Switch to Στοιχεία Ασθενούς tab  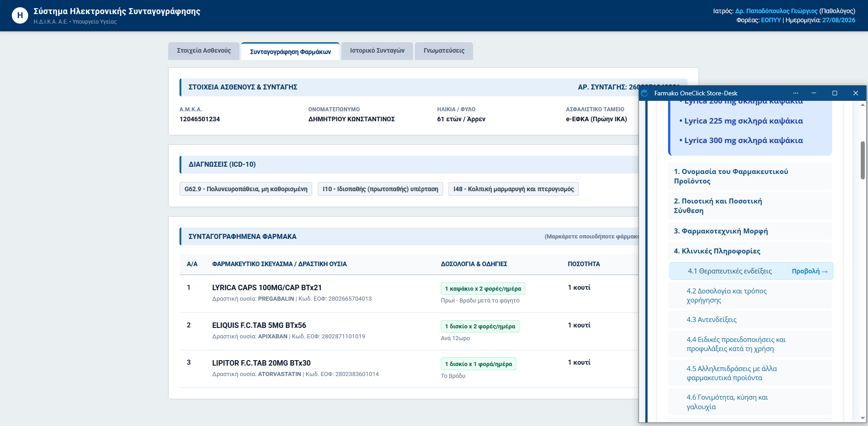204,51
